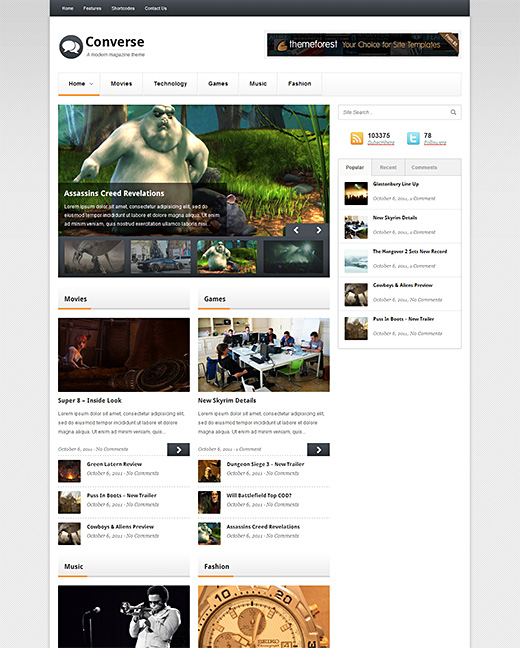Open Cowboys & Aliens Preview under Movies
This screenshot has height=648, width=520.
pyautogui.click(x=120, y=527)
